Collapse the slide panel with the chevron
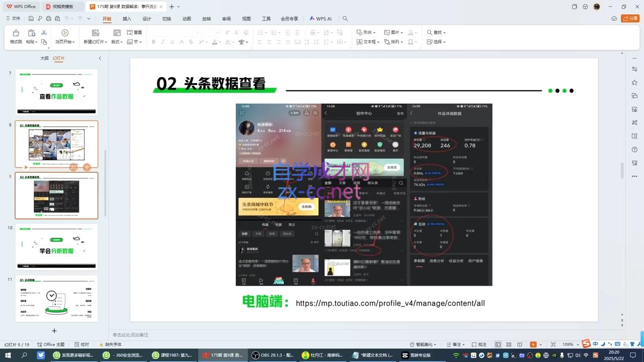Image resolution: width=644 pixels, height=362 pixels. point(100,58)
